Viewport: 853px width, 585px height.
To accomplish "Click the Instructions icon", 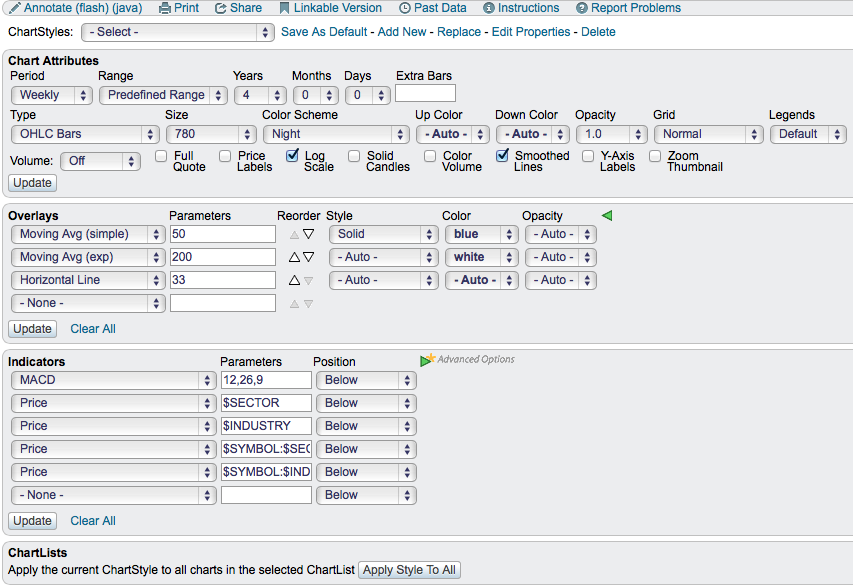I will pyautogui.click(x=489, y=8).
